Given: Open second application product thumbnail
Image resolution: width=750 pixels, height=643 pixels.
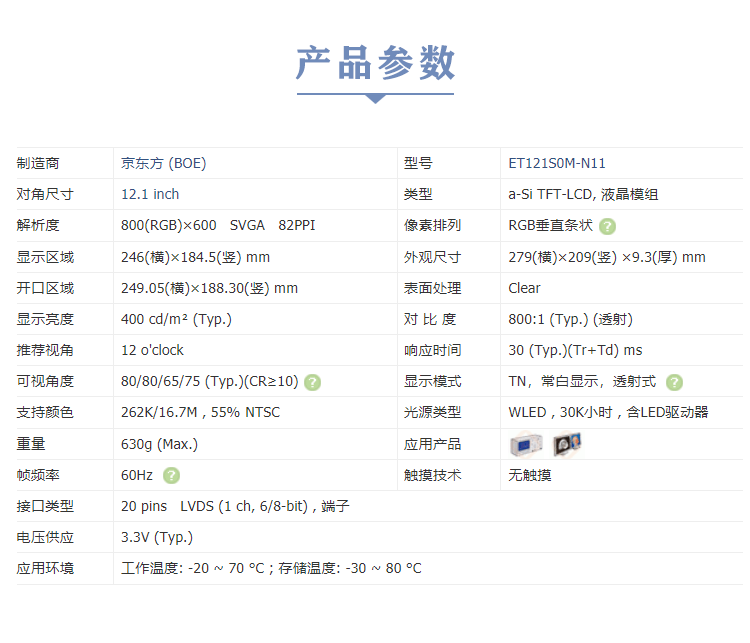Looking at the screenshot, I should pos(567,444).
